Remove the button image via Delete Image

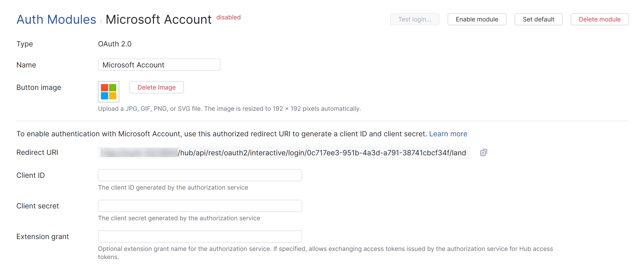point(157,87)
